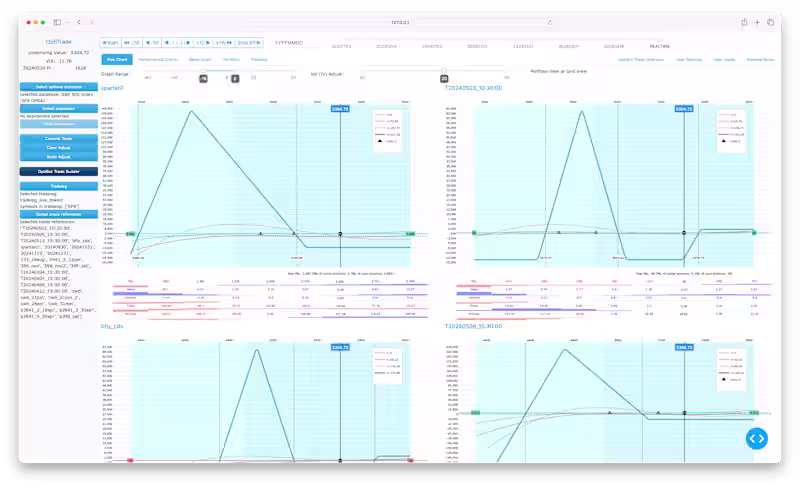
Task: Switch to the Portfolio tab
Action: (x=231, y=60)
